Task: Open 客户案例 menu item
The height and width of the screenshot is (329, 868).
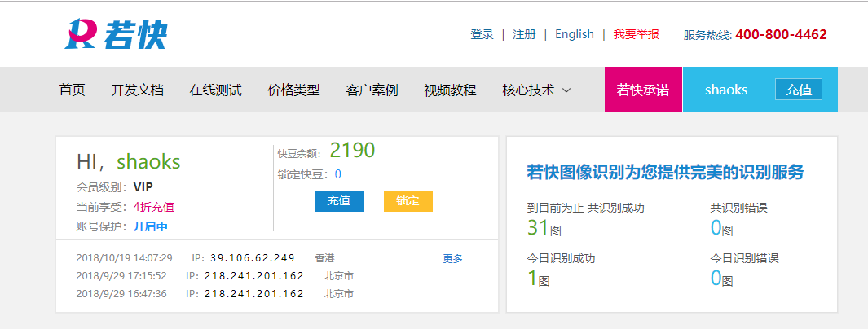Action: point(372,90)
